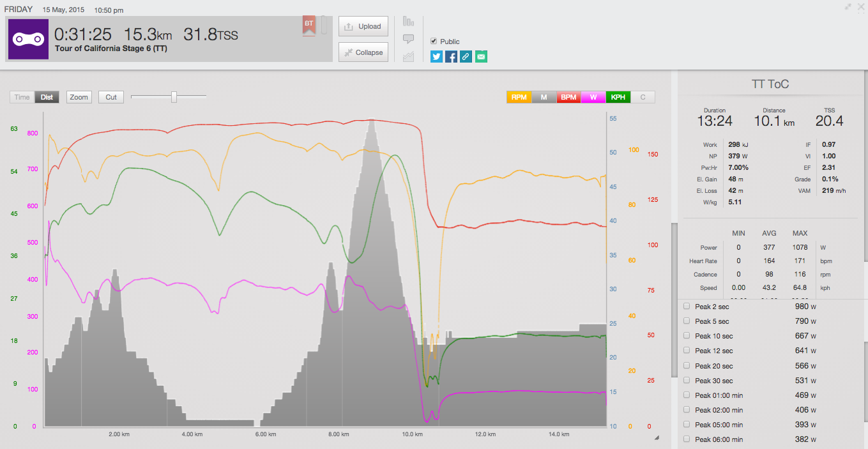Click the chart smoothing slider handle

(x=174, y=96)
